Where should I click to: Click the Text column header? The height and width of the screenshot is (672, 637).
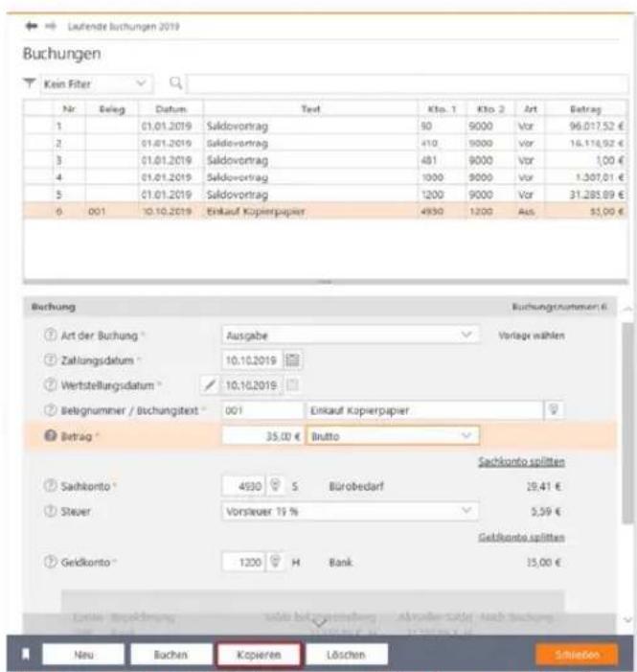click(310, 109)
